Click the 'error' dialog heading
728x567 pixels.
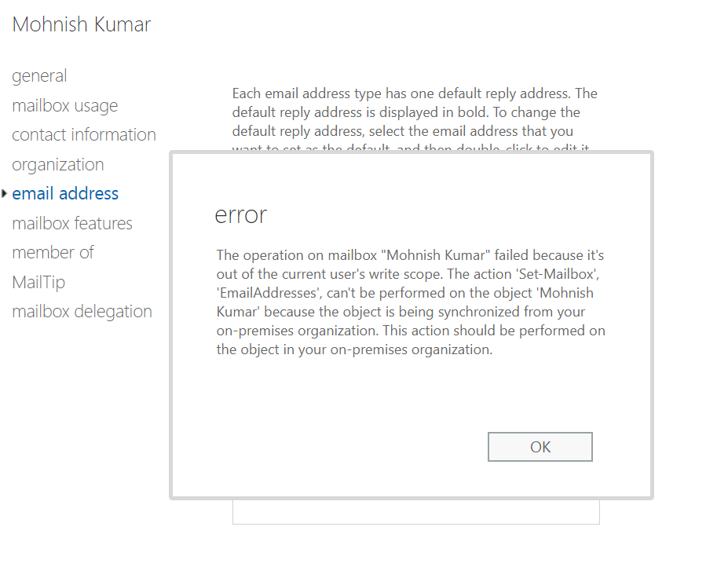241,215
